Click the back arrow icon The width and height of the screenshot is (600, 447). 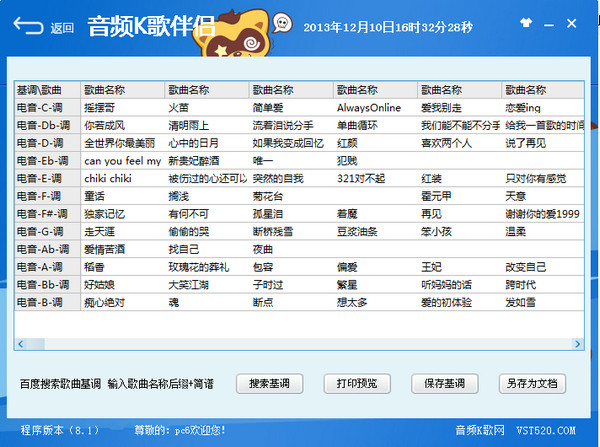28,25
